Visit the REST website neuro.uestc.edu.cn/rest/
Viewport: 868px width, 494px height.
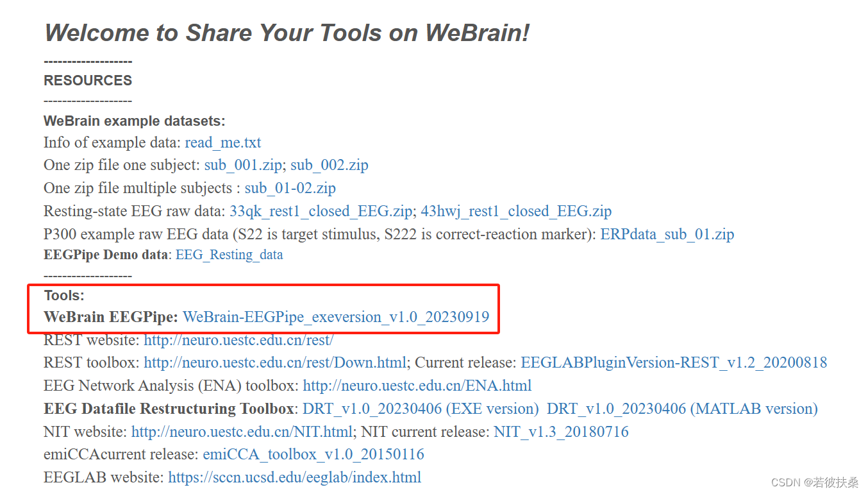pyautogui.click(x=238, y=340)
